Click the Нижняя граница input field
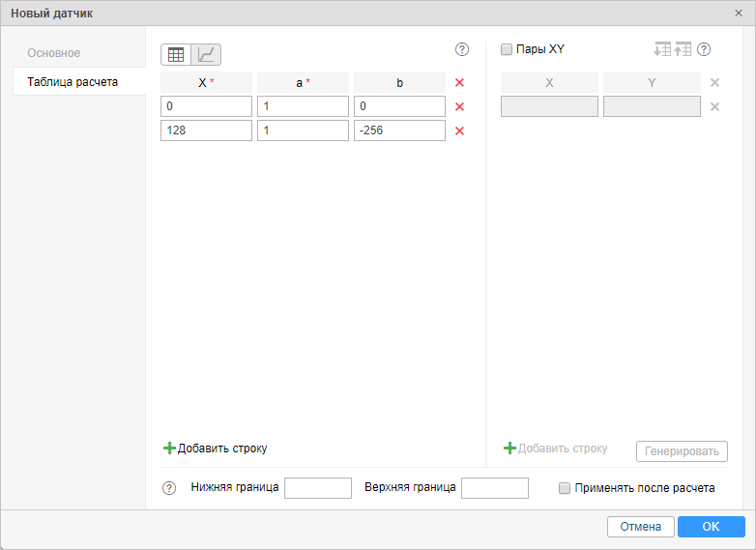The height and width of the screenshot is (550, 756). [318, 488]
